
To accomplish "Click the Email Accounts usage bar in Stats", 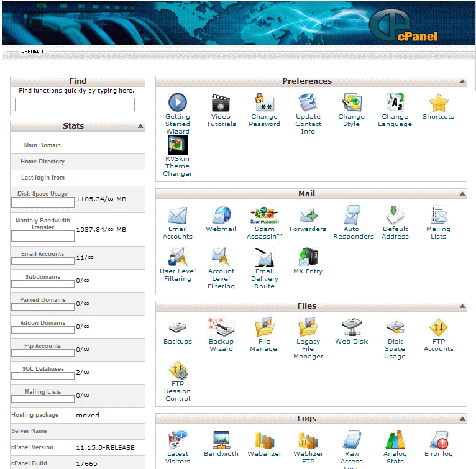I will pos(43,261).
